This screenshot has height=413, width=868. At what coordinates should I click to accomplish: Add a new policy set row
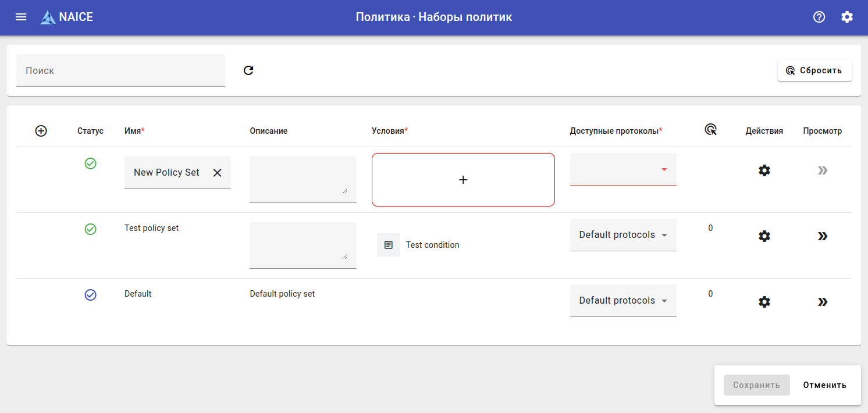(41, 131)
